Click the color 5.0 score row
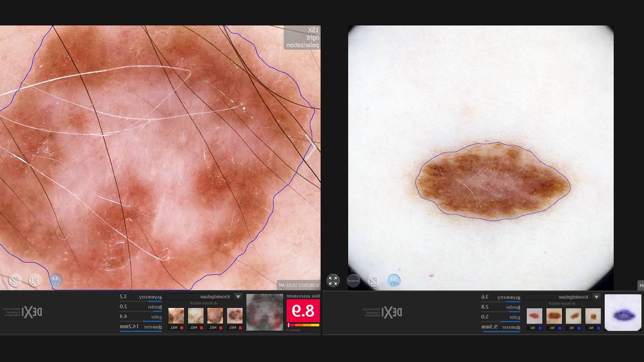This screenshot has height=362, width=644. (501, 317)
